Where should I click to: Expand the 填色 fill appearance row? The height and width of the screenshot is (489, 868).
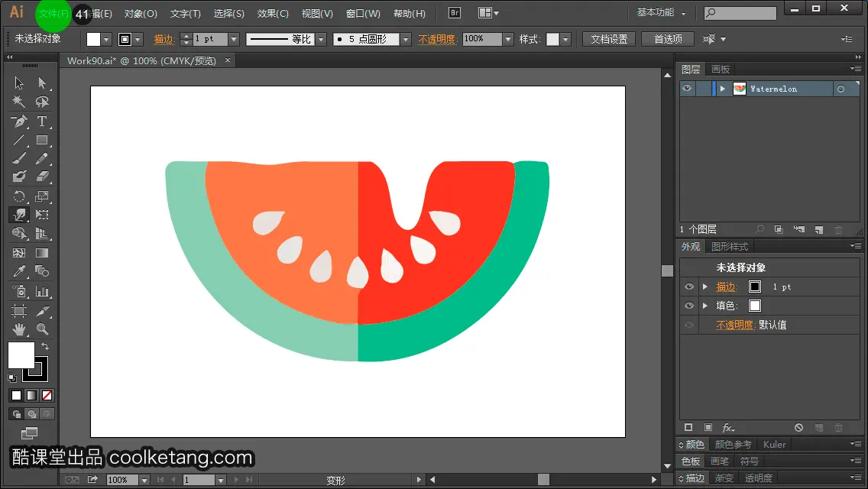click(705, 306)
